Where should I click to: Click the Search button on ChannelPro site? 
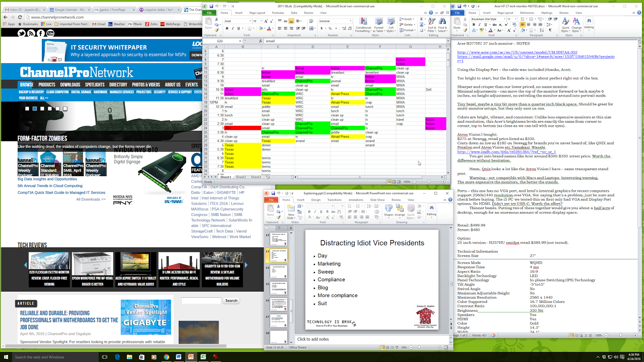click(231, 300)
